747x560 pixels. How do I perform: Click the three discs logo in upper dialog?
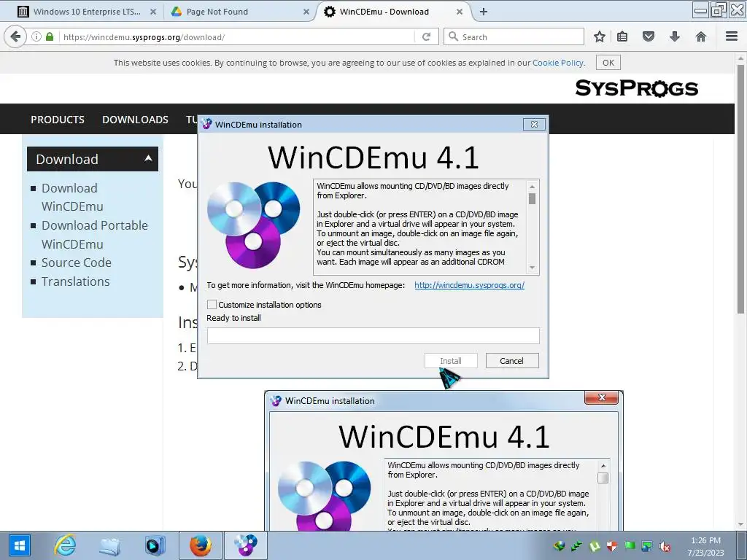pyautogui.click(x=254, y=225)
